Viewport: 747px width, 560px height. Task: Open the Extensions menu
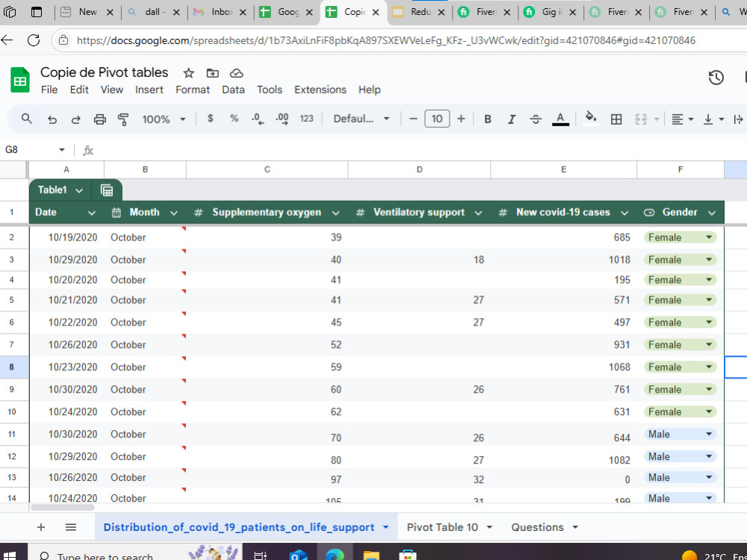pyautogui.click(x=320, y=90)
